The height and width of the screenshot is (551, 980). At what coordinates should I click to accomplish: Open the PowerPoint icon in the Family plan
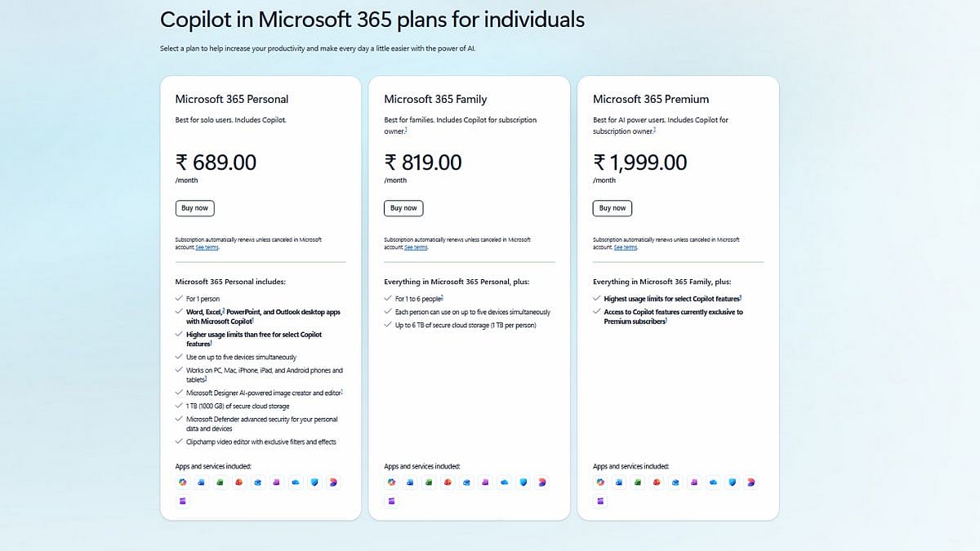click(448, 482)
